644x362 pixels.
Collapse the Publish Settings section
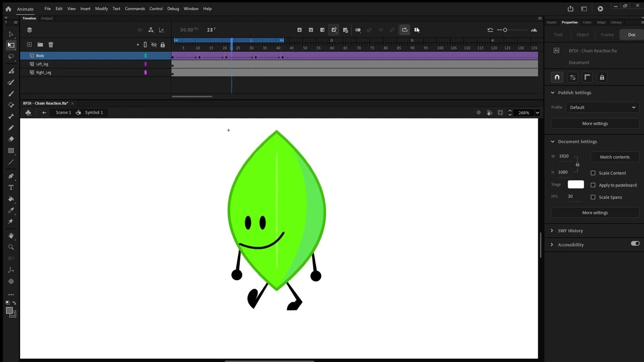click(x=552, y=93)
